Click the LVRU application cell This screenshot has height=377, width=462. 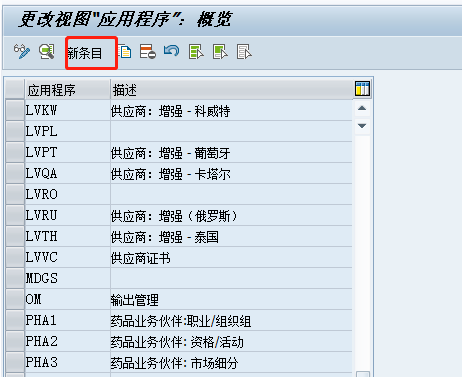[67, 215]
